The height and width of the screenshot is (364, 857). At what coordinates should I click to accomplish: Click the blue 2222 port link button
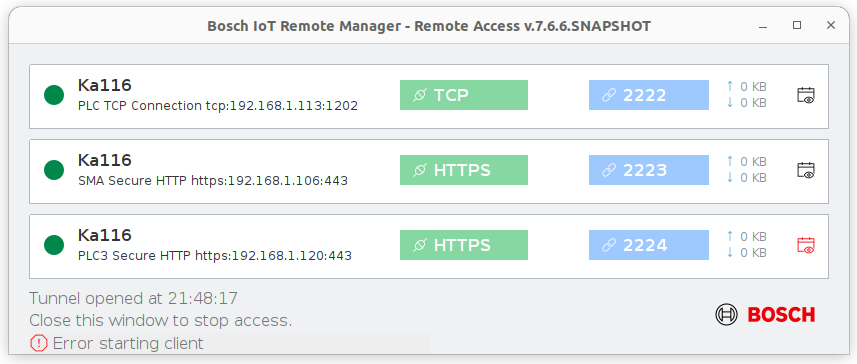click(x=649, y=95)
